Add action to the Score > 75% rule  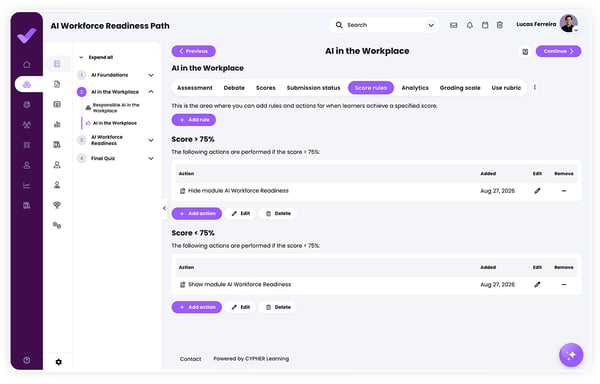[197, 213]
